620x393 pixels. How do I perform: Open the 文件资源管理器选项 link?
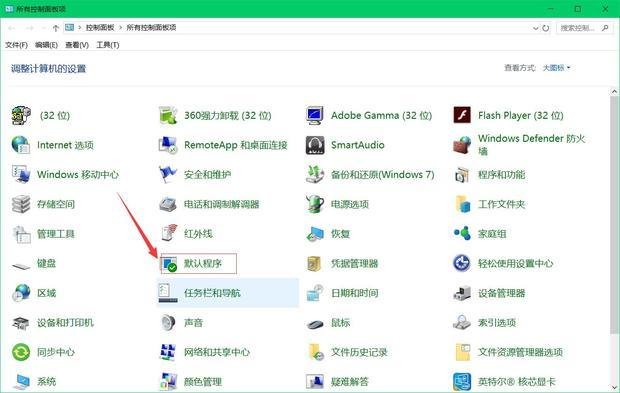tap(520, 352)
